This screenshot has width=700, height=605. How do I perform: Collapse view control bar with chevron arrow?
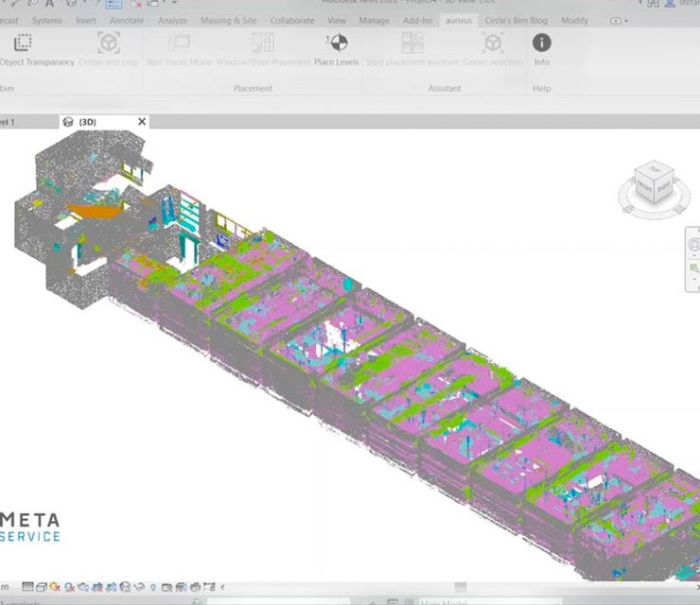[x=222, y=587]
